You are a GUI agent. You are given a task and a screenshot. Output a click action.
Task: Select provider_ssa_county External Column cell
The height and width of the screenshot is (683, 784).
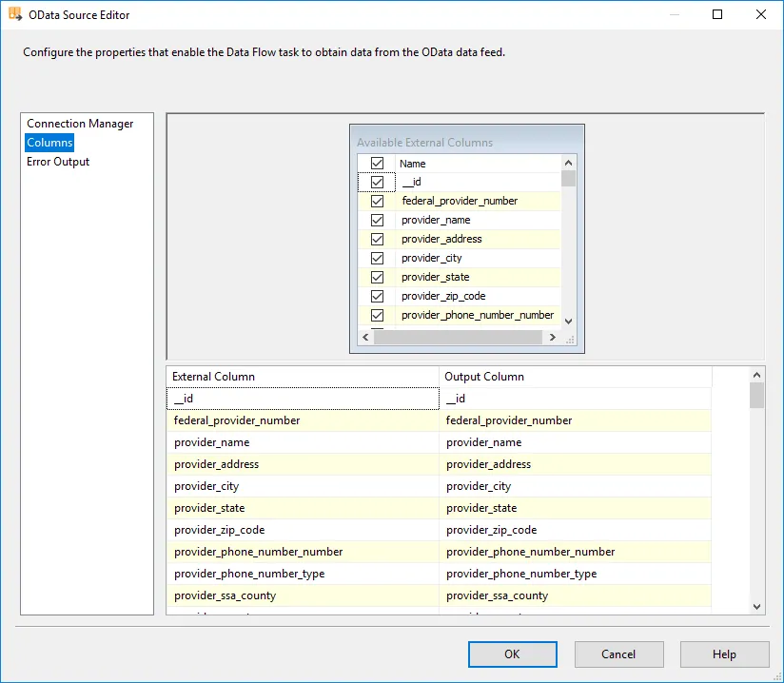[303, 595]
